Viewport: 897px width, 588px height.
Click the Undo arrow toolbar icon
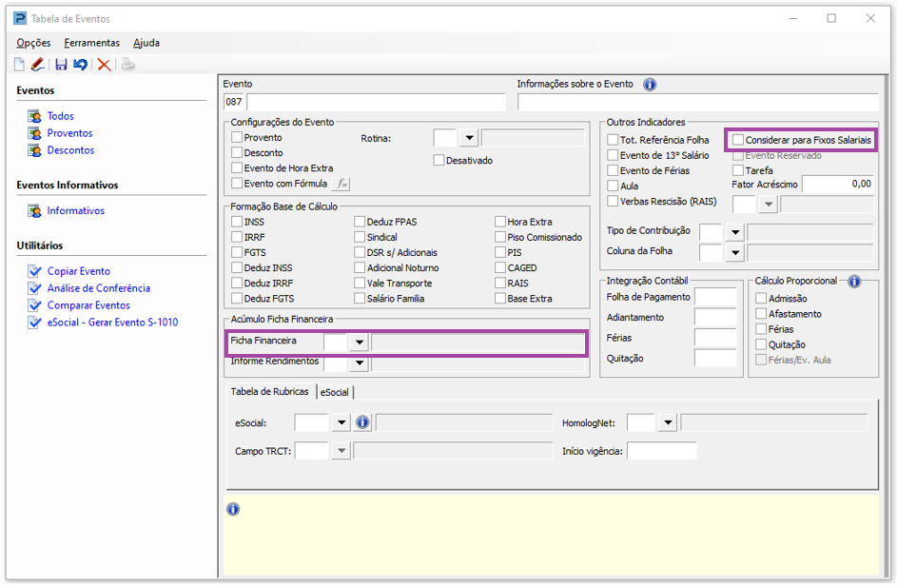pos(80,65)
